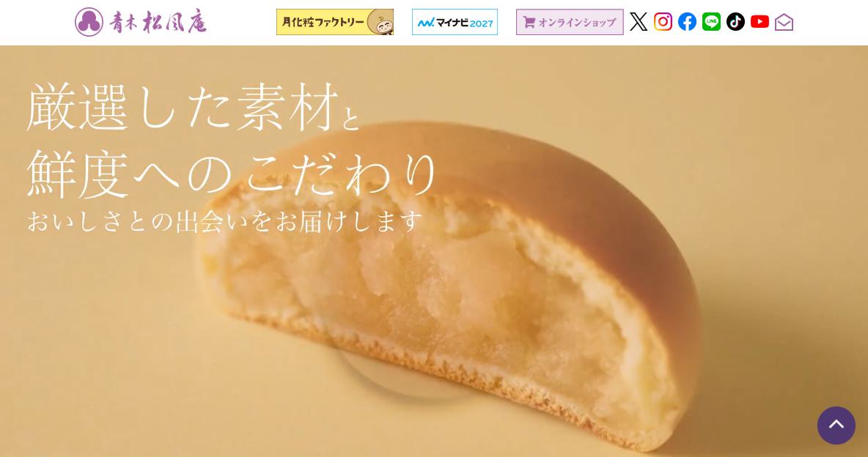Viewport: 868px width, 457px height.
Task: Open the YouTube channel icon
Action: pos(759,21)
